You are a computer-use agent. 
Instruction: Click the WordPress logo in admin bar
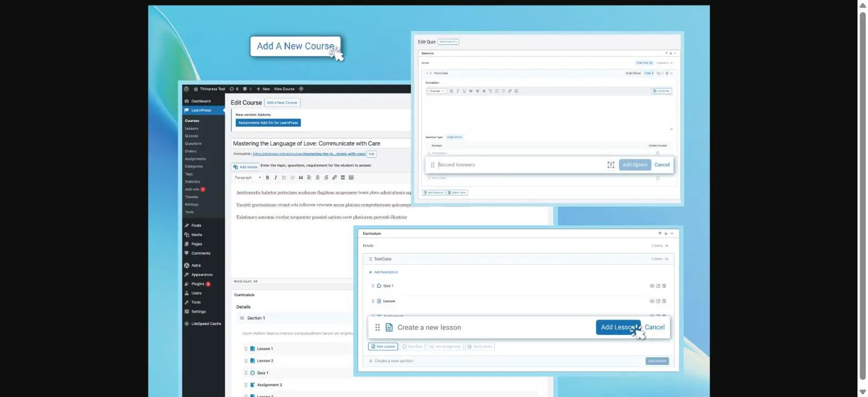pyautogui.click(x=187, y=89)
